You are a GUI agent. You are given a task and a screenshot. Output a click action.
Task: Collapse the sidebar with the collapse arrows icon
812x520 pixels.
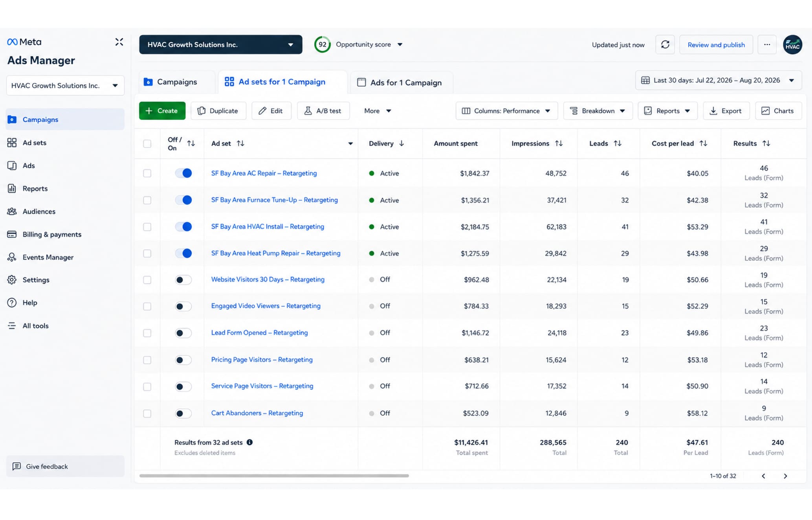[x=119, y=42]
